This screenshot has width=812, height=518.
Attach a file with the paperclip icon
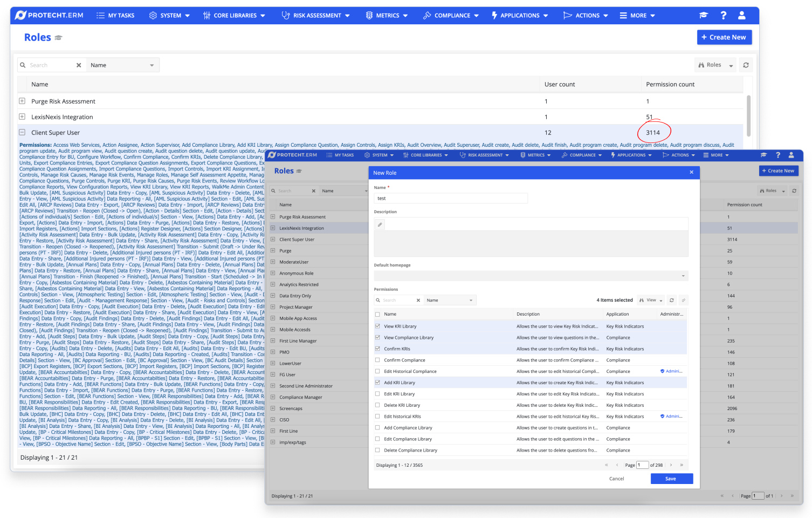tap(380, 224)
